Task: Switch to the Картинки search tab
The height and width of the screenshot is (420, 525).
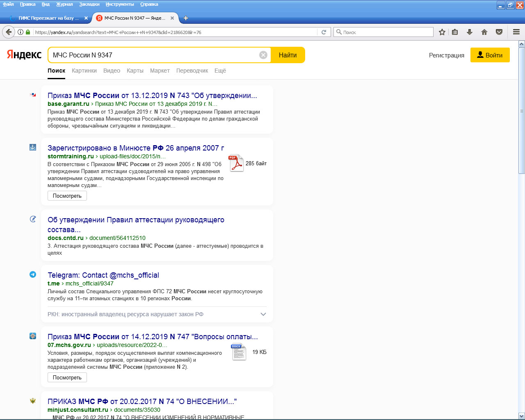Action: click(84, 71)
